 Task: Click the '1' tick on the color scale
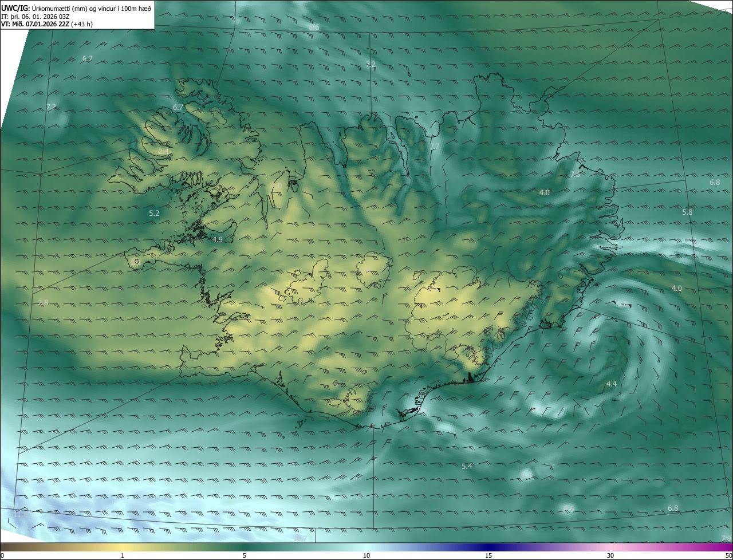point(123,555)
